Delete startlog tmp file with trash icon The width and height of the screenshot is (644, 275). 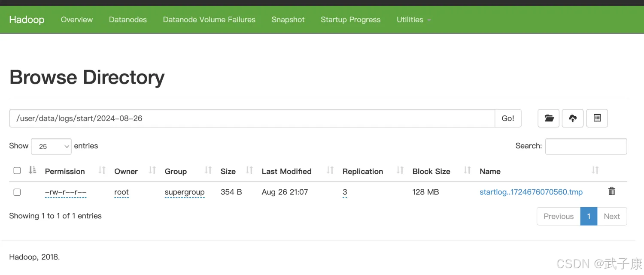612,191
